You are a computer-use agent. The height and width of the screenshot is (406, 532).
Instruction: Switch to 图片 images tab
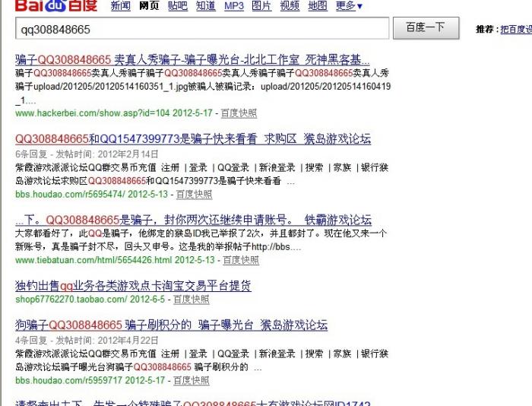(261, 6)
